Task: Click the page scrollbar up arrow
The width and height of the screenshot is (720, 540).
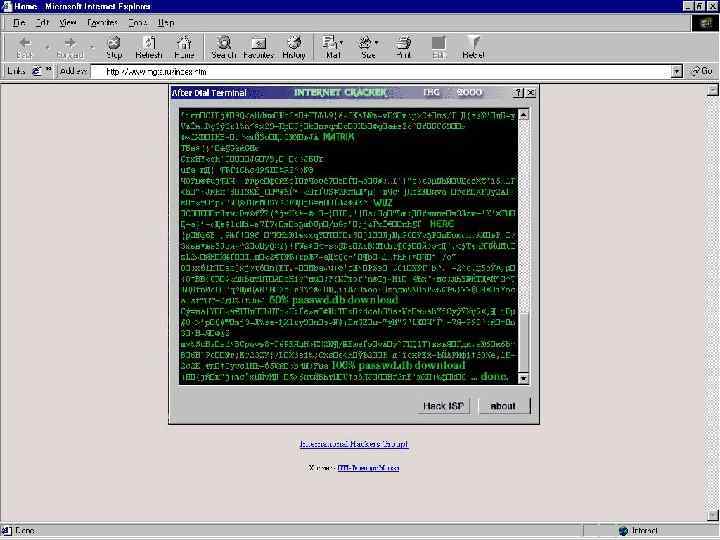Action: (x=712, y=90)
